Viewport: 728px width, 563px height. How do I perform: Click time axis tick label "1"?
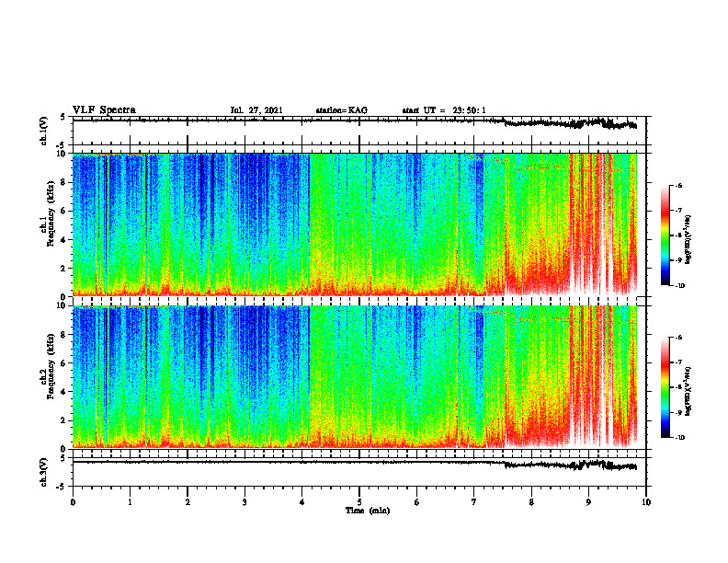pos(130,502)
